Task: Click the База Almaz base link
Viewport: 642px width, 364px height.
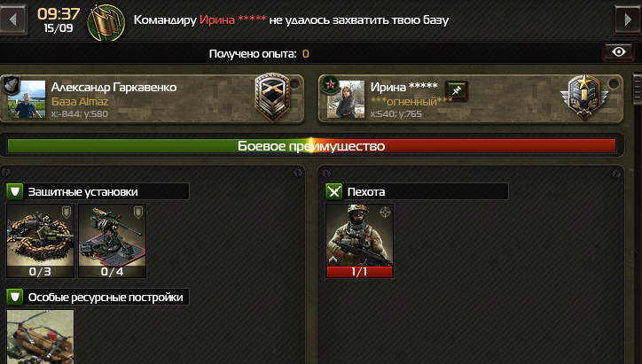Action: (80, 102)
